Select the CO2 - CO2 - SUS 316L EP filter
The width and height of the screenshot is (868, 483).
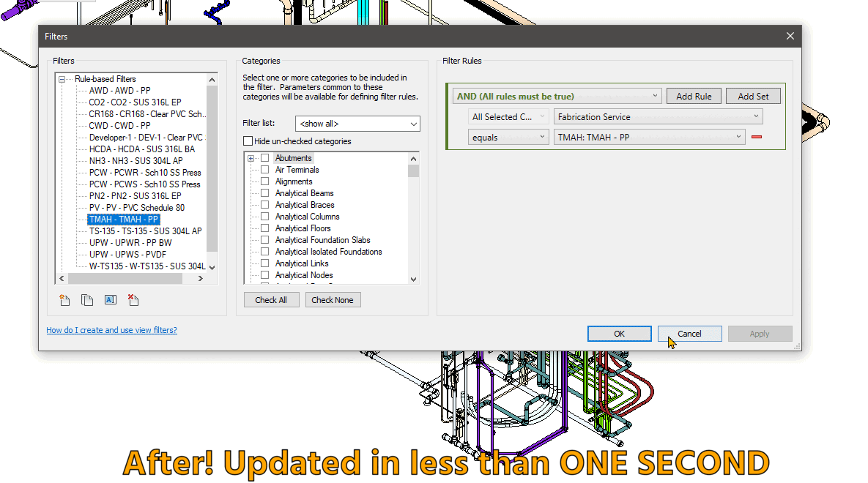(x=135, y=102)
